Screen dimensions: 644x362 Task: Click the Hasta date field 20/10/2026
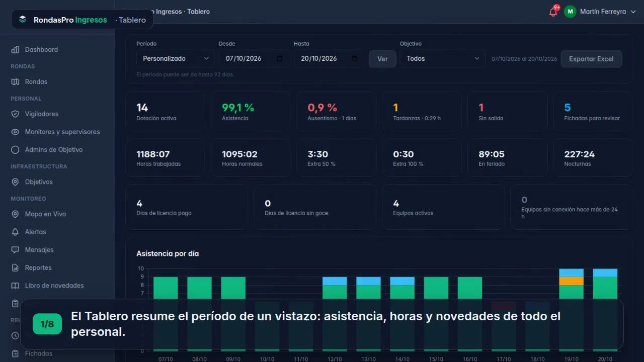(330, 59)
